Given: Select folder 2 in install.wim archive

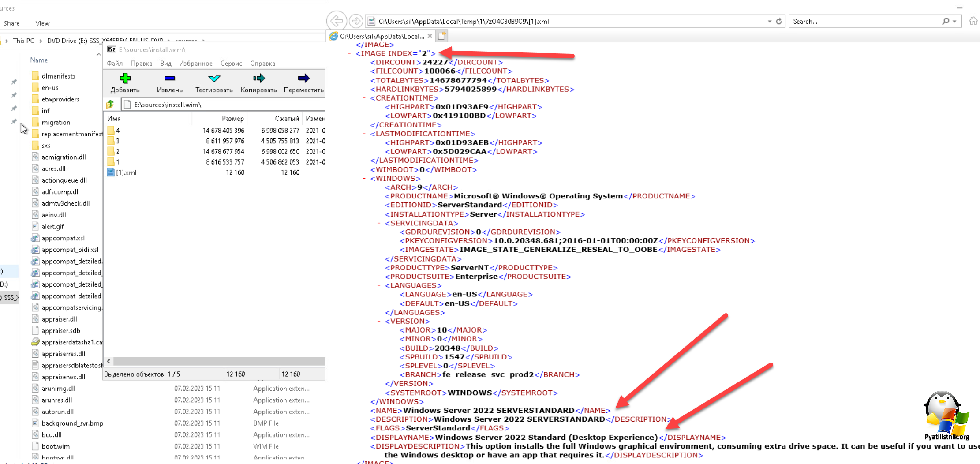Looking at the screenshot, I should [118, 151].
